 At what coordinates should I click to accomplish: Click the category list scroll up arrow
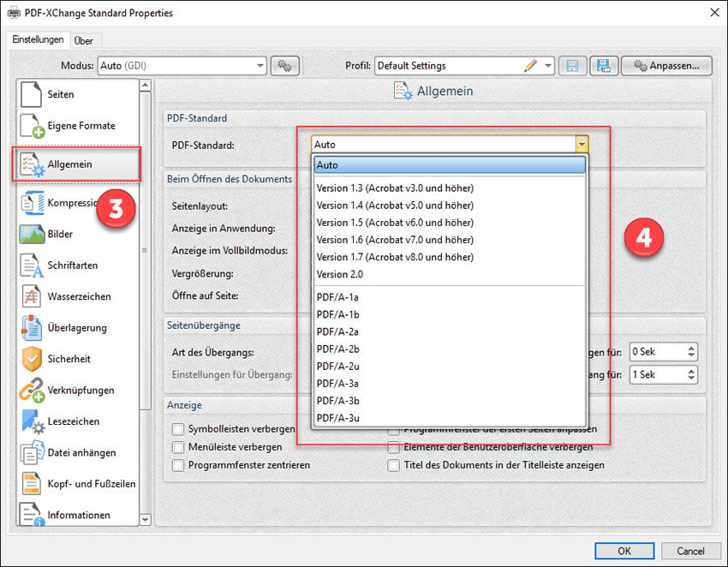pyautogui.click(x=145, y=85)
